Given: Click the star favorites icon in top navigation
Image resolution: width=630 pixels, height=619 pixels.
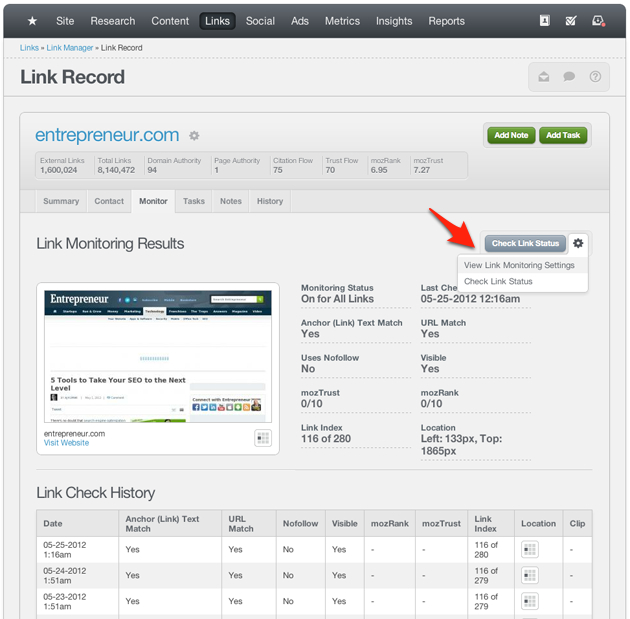Looking at the screenshot, I should 32,21.
